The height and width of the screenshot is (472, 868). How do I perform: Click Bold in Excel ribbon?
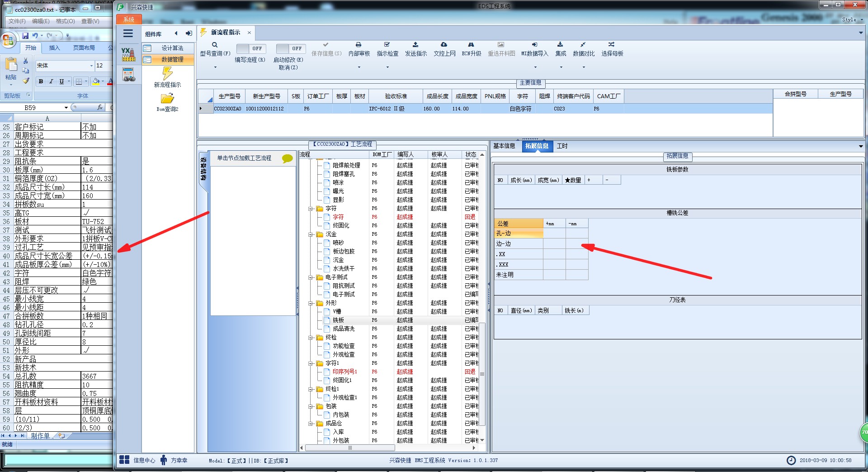click(41, 81)
